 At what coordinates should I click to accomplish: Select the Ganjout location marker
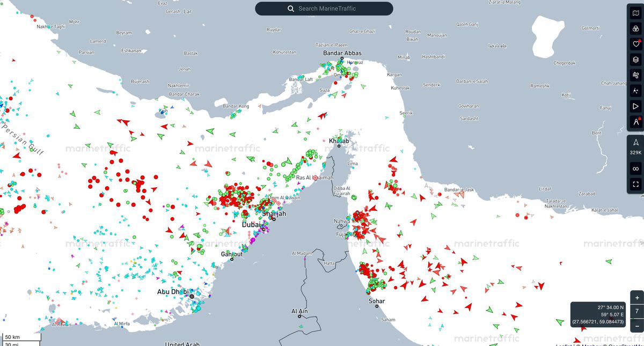232,259
